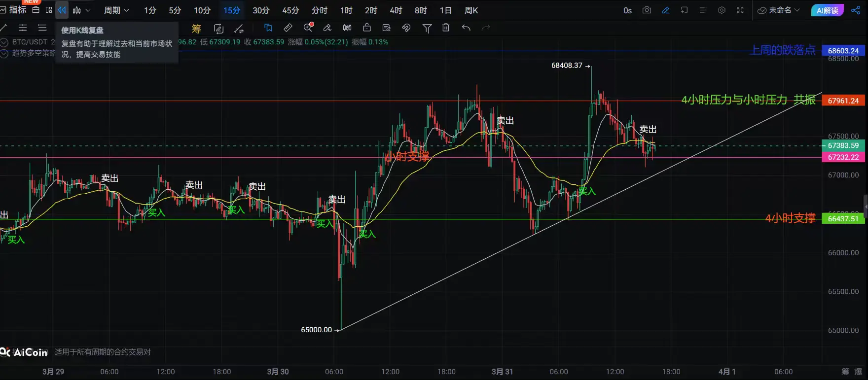Toggle the drawing pencil tool
The height and width of the screenshot is (380, 868).
pos(665,10)
